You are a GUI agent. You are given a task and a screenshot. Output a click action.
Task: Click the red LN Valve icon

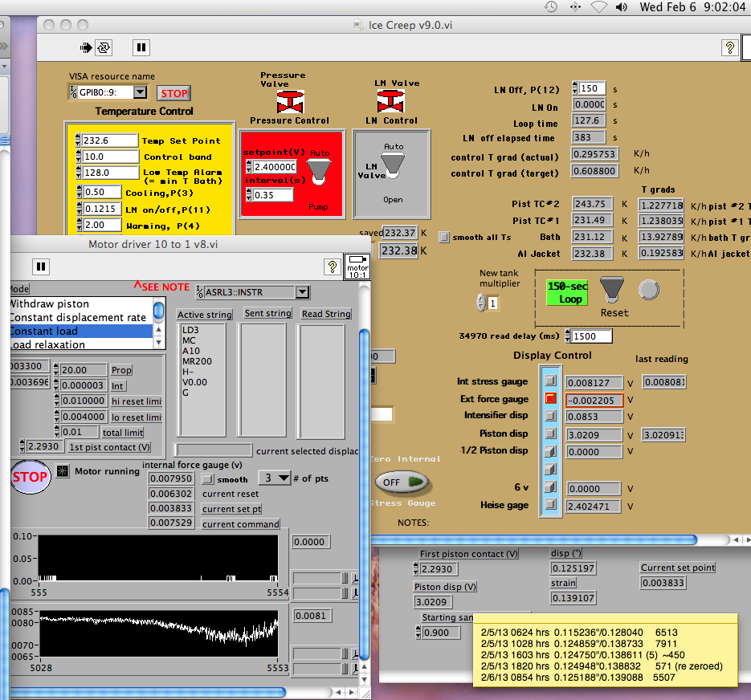coord(390,101)
